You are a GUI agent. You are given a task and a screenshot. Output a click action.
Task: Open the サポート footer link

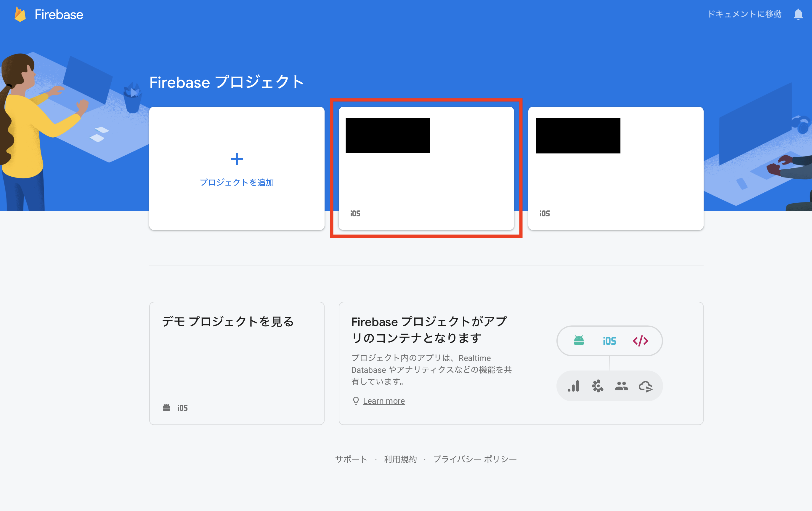351,459
